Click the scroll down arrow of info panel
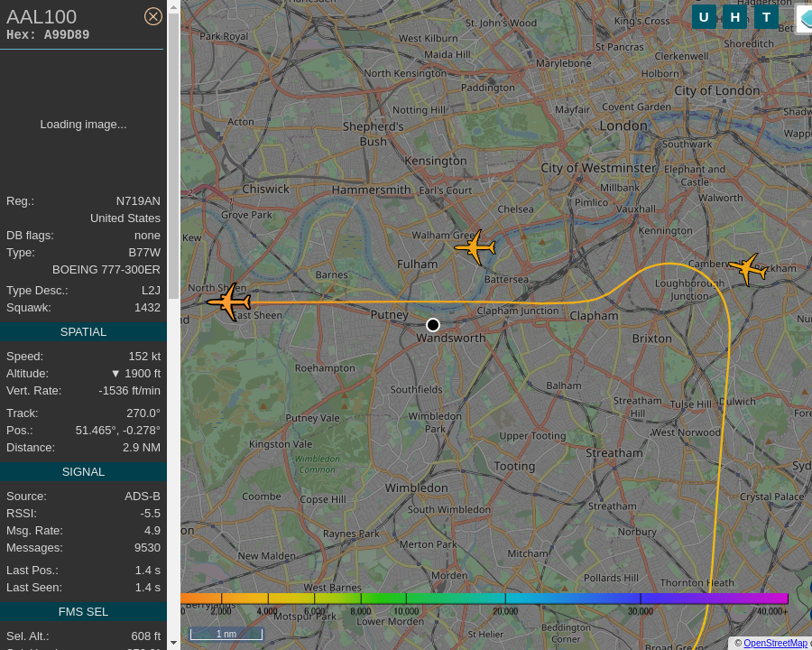This screenshot has height=650, width=812. coord(173,644)
